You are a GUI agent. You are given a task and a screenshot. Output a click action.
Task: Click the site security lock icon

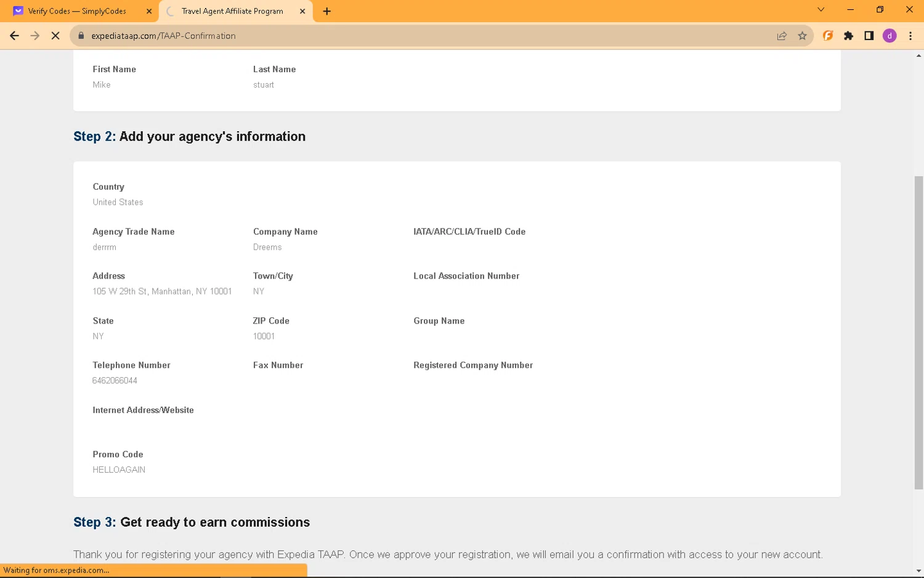[81, 36]
